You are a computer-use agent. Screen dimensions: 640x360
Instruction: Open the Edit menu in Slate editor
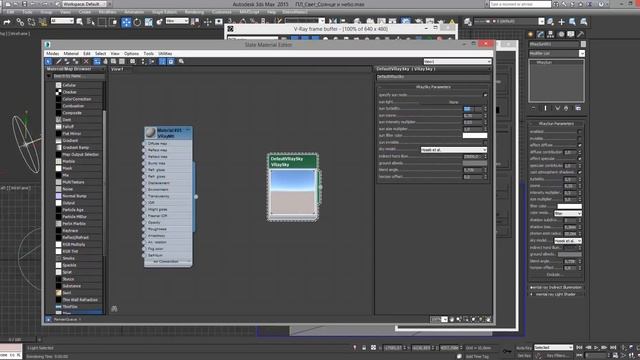coord(87,53)
